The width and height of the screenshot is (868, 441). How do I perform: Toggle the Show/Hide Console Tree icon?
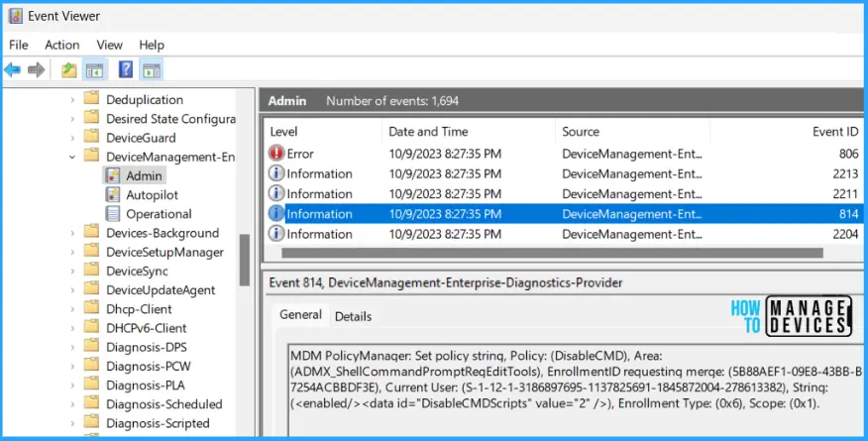click(x=95, y=69)
